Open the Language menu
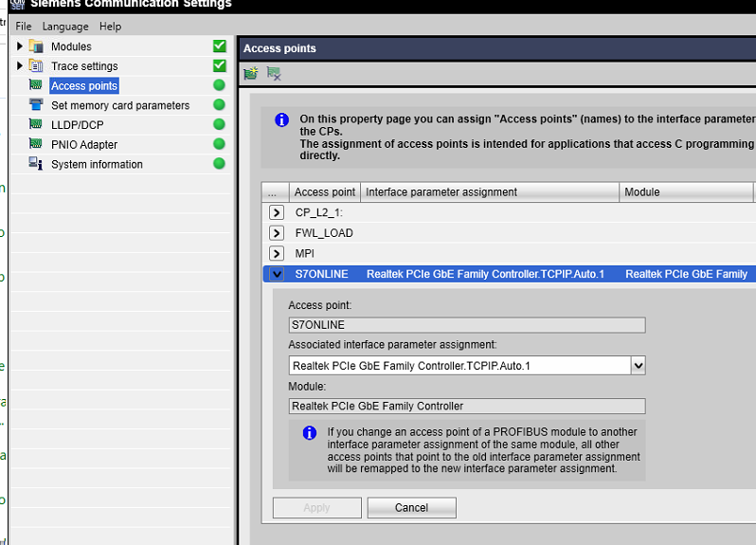The image size is (756, 545). [65, 26]
